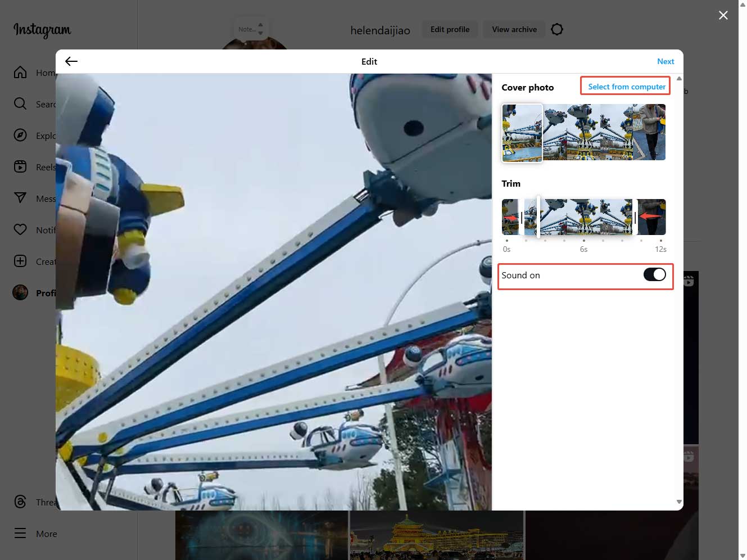Open Search from the left sidebar
The width and height of the screenshot is (747, 560).
20,103
